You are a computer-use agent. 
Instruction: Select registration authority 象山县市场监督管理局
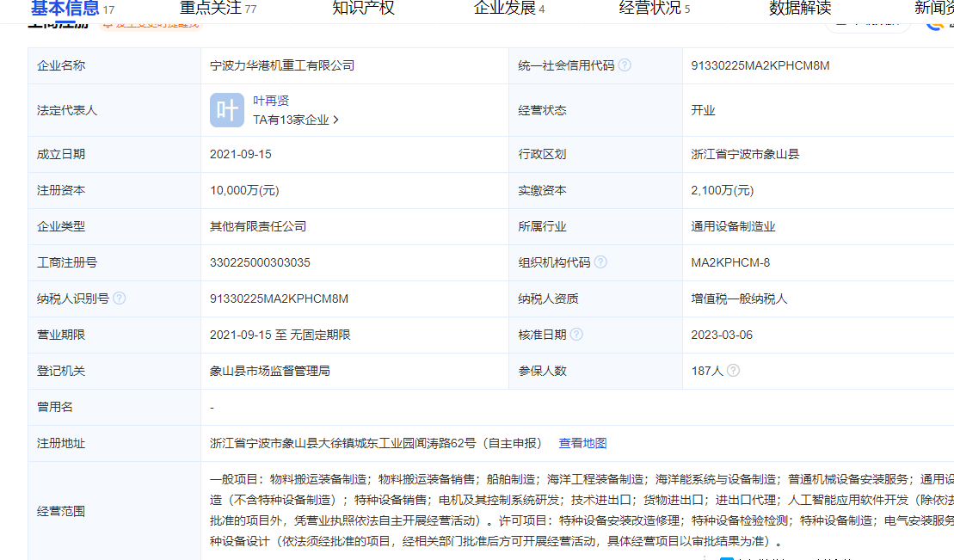269,371
